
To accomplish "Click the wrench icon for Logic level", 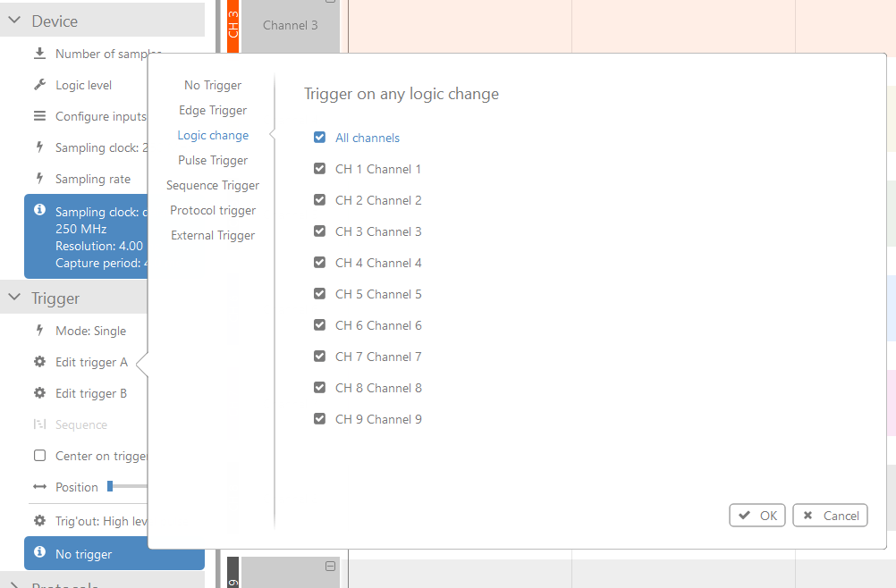I will tap(39, 85).
